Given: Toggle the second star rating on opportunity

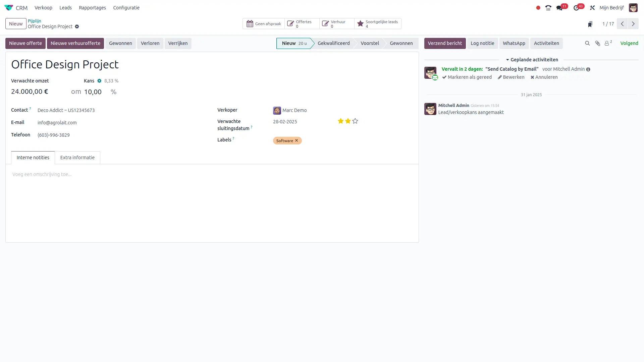Looking at the screenshot, I should [348, 121].
